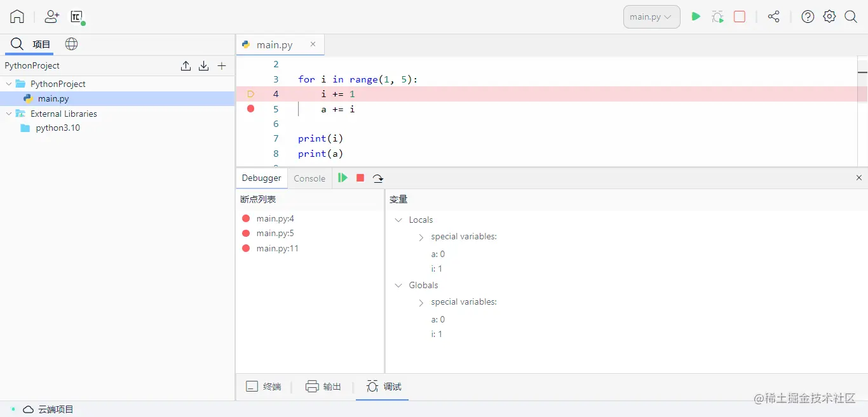Select the Globals a: 0 variable
868x417 pixels.
pyautogui.click(x=438, y=319)
